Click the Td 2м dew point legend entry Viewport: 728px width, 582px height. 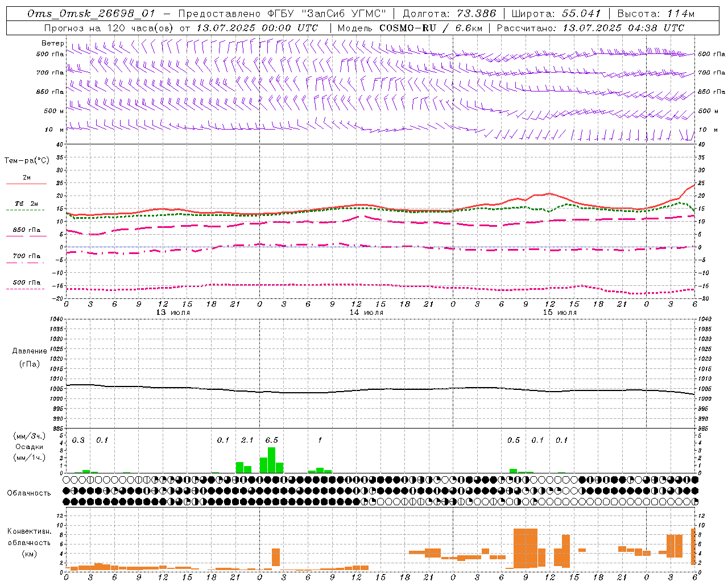[26, 203]
